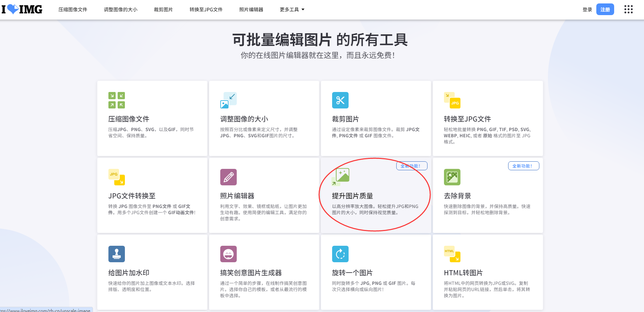Open the JPG convert-from tool icon
This screenshot has height=312, width=644.
coord(116,177)
